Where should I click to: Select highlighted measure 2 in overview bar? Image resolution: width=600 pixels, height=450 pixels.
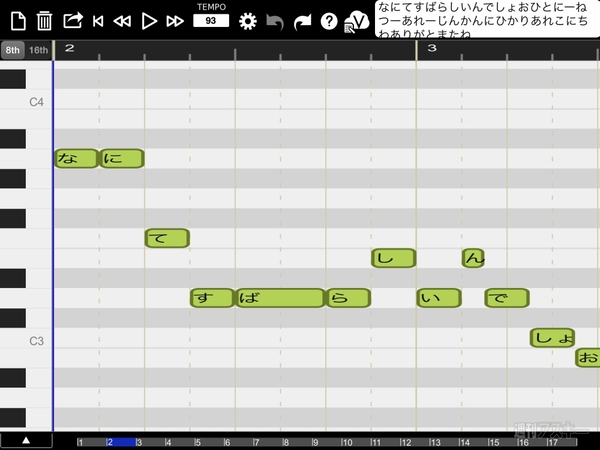(x=121, y=442)
